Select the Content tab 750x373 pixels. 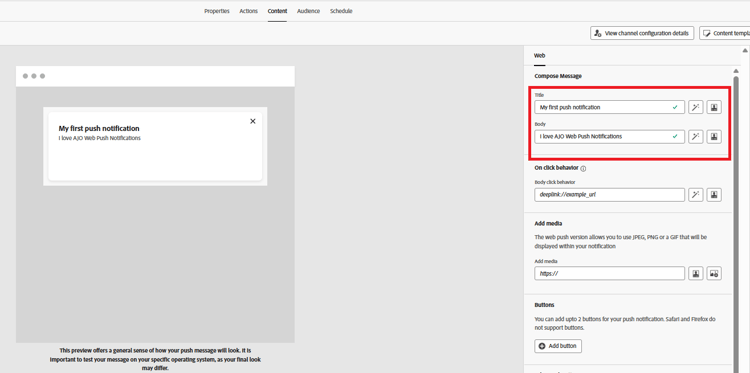point(277,11)
